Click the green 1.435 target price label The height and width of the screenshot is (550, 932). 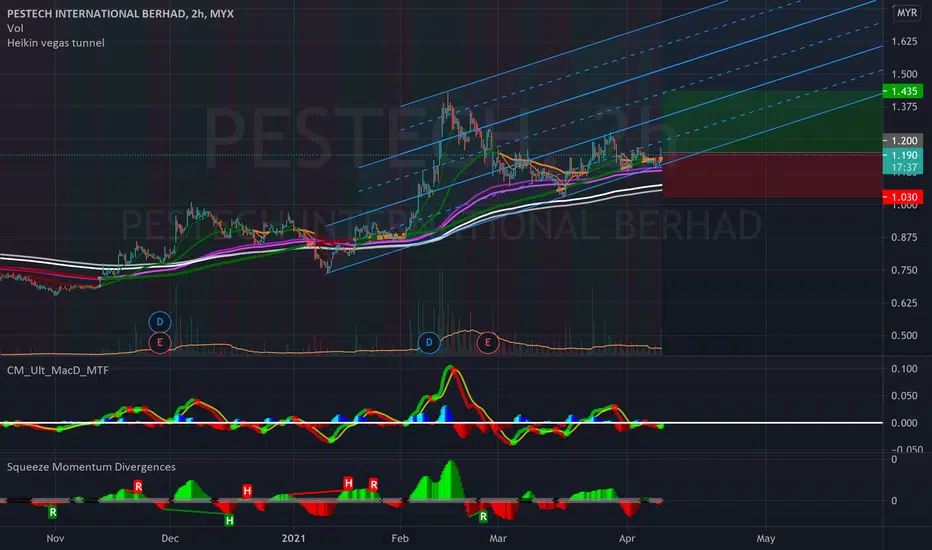tap(903, 91)
